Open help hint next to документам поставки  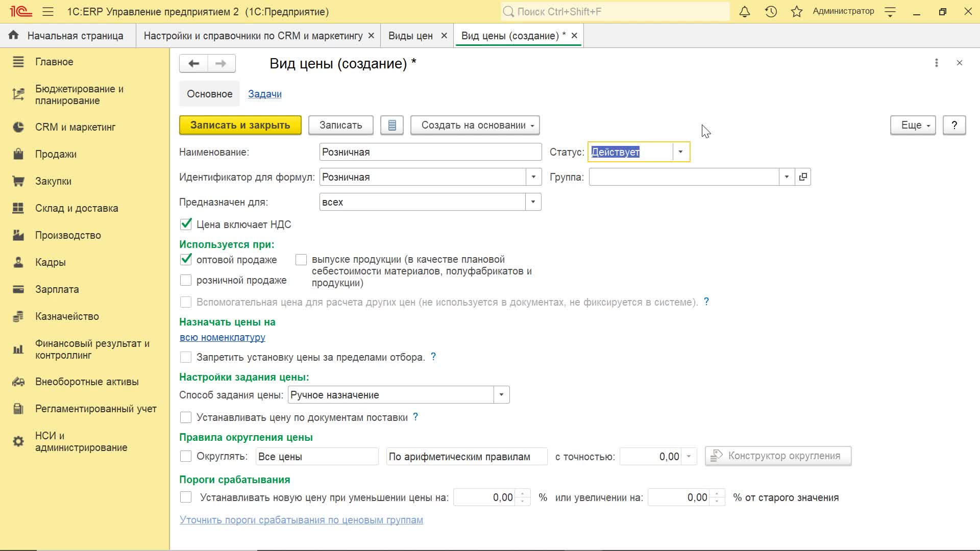415,417
